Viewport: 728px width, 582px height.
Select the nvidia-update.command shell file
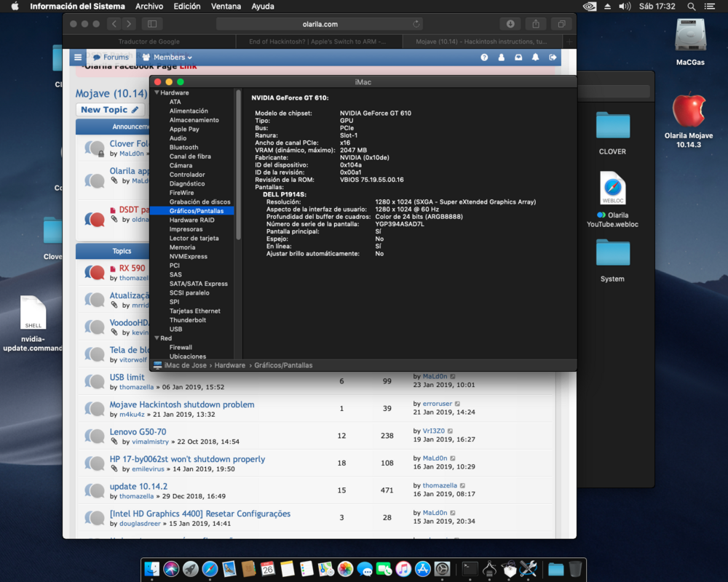[33, 314]
